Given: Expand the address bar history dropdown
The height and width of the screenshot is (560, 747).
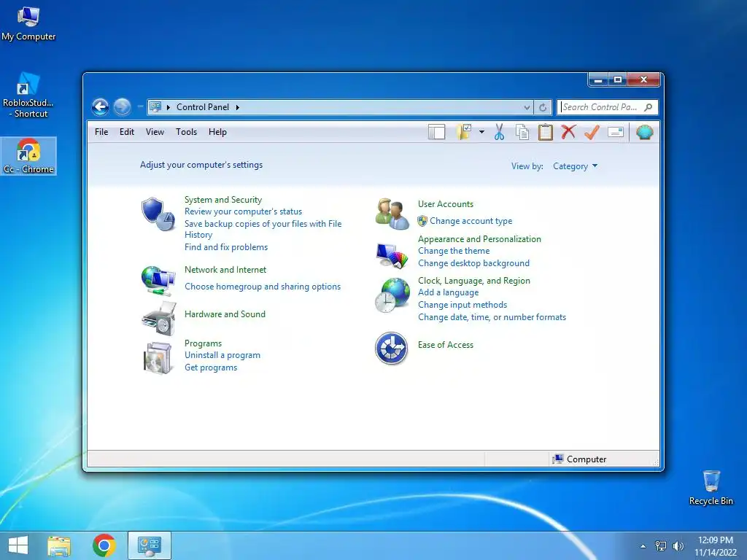Looking at the screenshot, I should (x=527, y=108).
